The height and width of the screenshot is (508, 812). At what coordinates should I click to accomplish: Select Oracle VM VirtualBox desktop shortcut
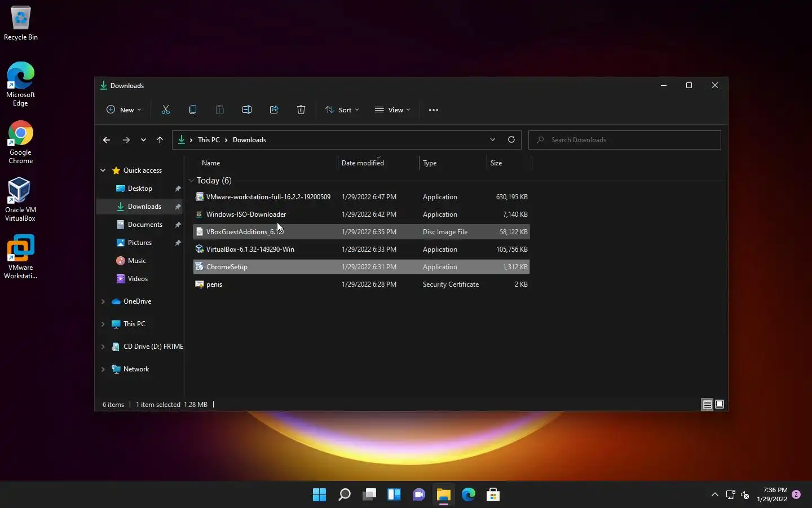(x=21, y=199)
